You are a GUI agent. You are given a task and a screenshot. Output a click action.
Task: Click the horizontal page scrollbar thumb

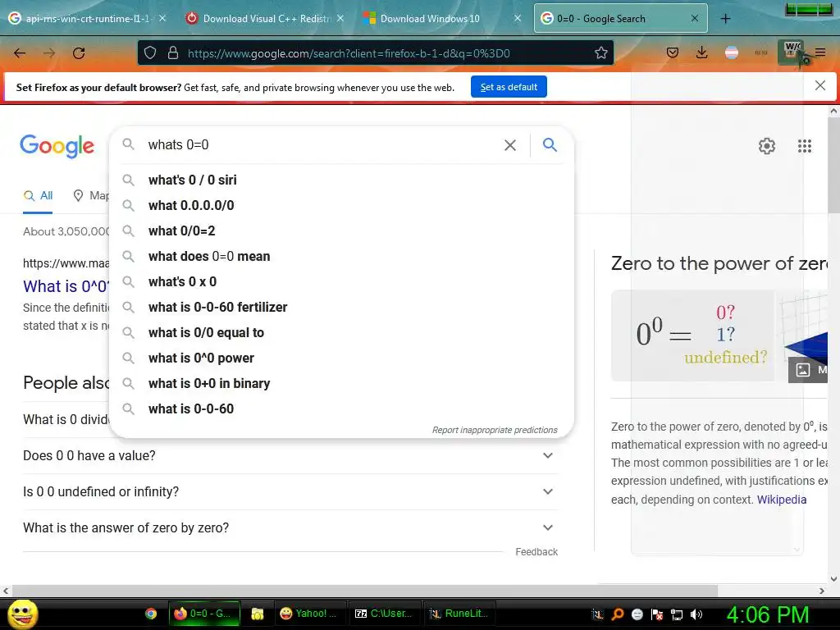tap(364, 591)
